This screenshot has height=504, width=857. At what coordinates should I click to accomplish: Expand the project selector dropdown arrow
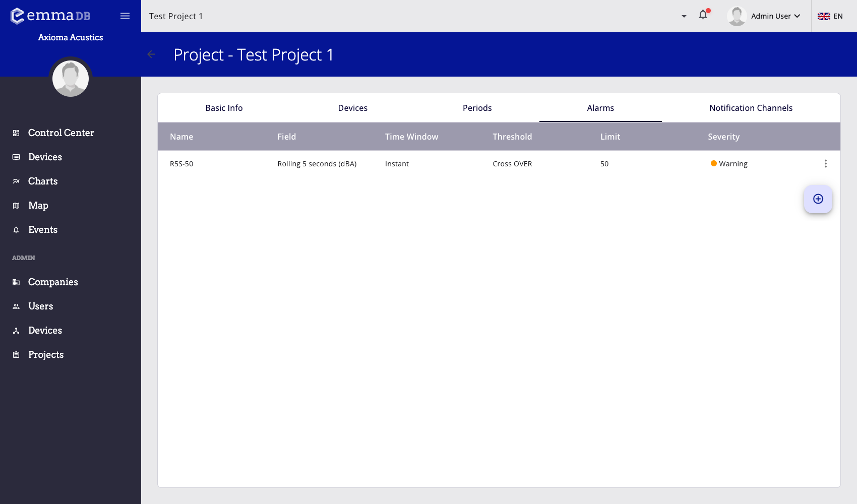click(684, 16)
